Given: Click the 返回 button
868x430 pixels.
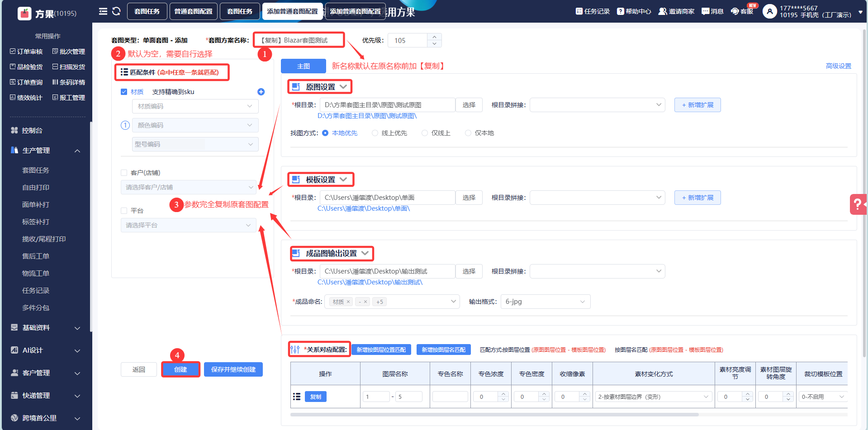Looking at the screenshot, I should (x=139, y=369).
